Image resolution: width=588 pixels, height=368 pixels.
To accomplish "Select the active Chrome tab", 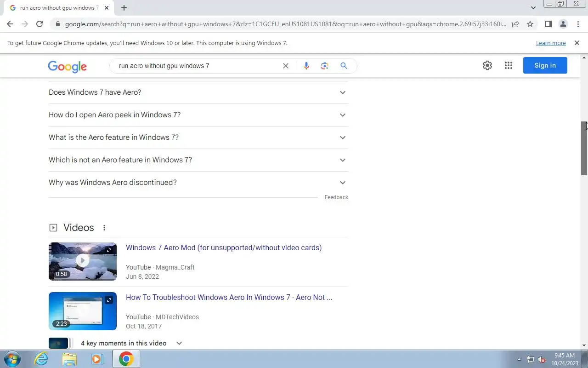I will [59, 8].
